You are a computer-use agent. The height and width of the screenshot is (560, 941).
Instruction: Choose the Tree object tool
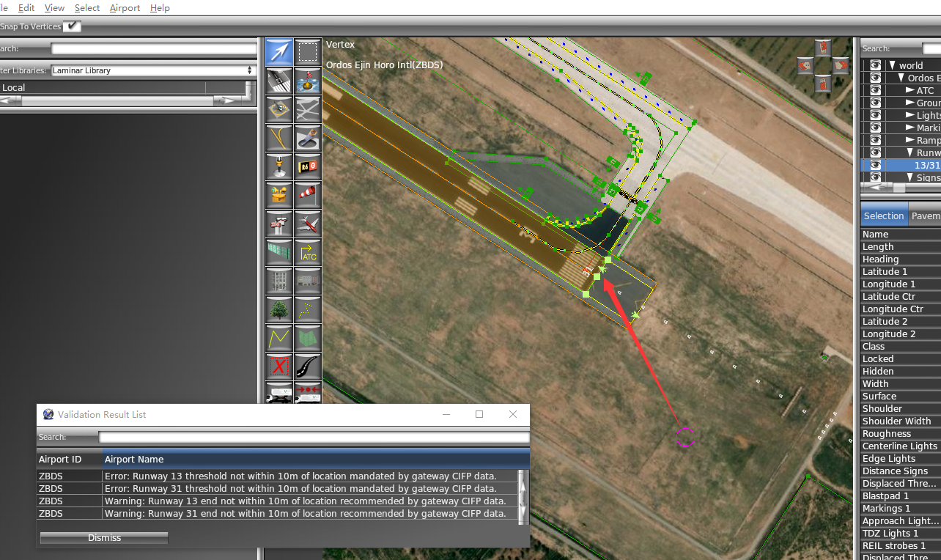[x=278, y=309]
